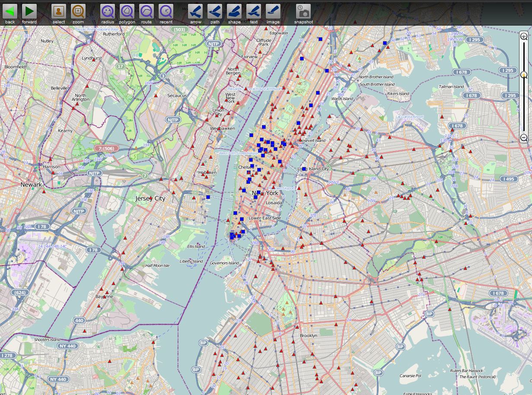Click the Tallman Island label

click(452, 87)
